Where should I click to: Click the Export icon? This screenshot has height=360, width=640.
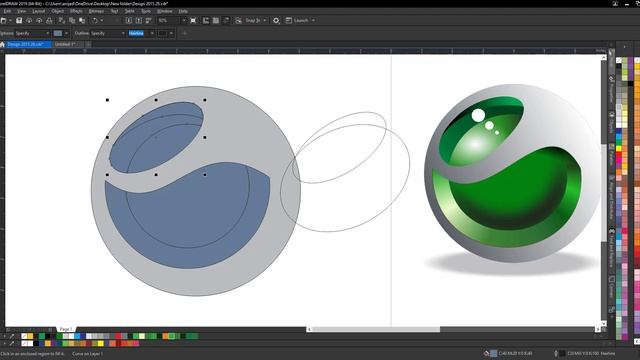139,20
